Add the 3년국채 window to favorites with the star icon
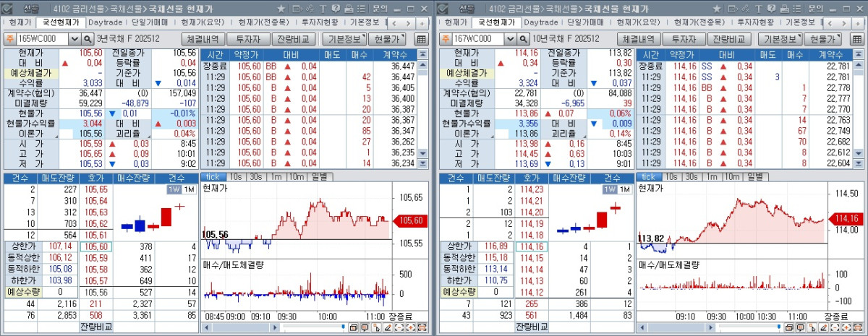868x336 pixels. pyautogui.click(x=281, y=9)
